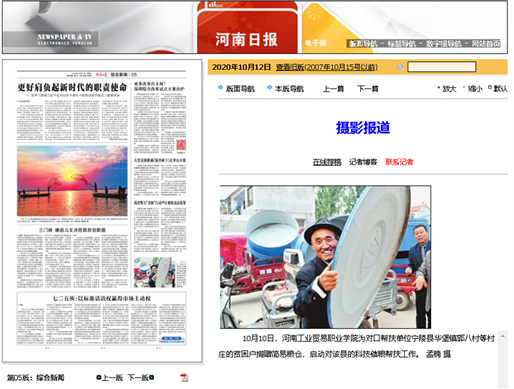The image size is (514, 389).
Task: Open 标题导航 in the header bar
Action: pos(401,44)
